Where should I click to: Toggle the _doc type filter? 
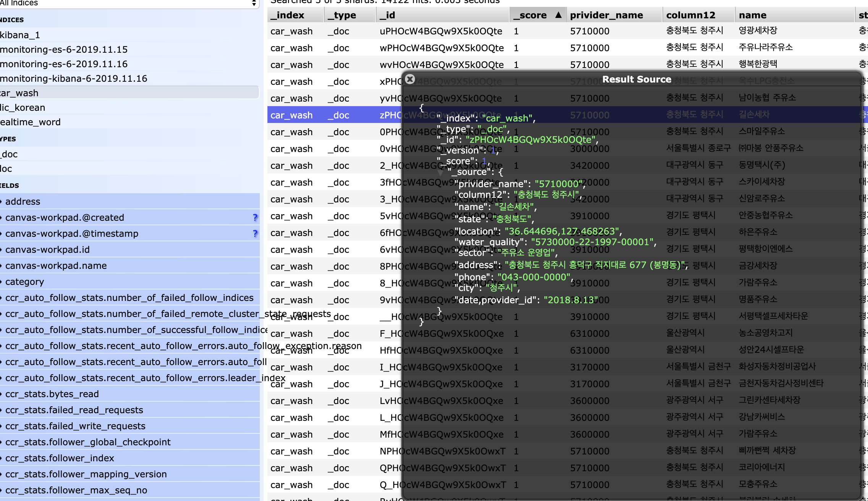(9, 154)
